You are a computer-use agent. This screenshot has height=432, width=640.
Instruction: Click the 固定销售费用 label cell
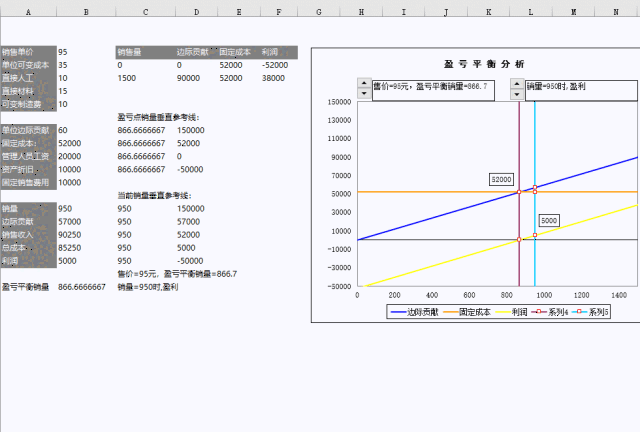tap(29, 183)
